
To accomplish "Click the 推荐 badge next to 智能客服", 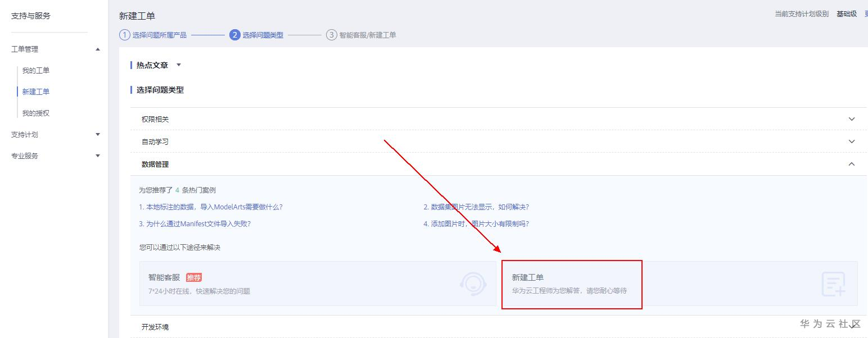I will [x=194, y=277].
